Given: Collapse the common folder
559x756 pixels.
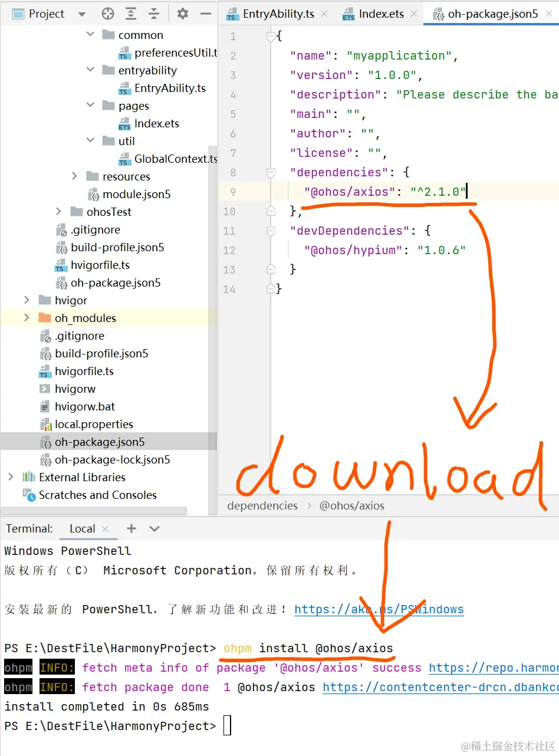Looking at the screenshot, I should coord(90,35).
